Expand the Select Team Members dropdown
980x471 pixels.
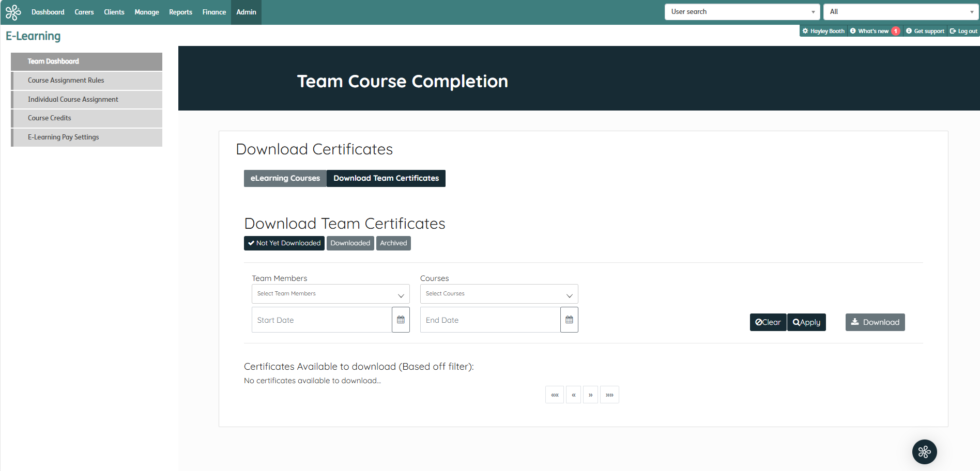pos(330,294)
